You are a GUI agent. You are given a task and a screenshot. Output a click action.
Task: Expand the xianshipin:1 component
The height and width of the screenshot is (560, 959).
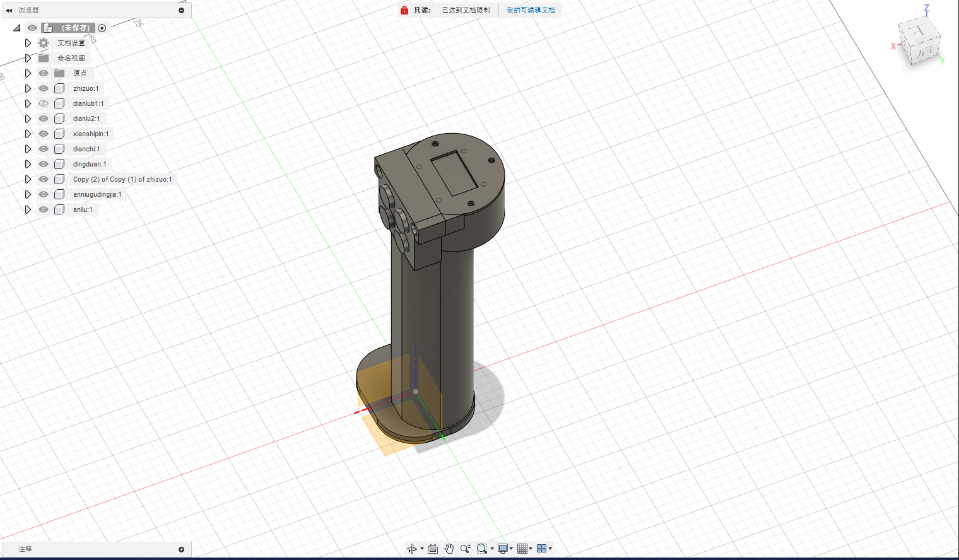(x=28, y=134)
